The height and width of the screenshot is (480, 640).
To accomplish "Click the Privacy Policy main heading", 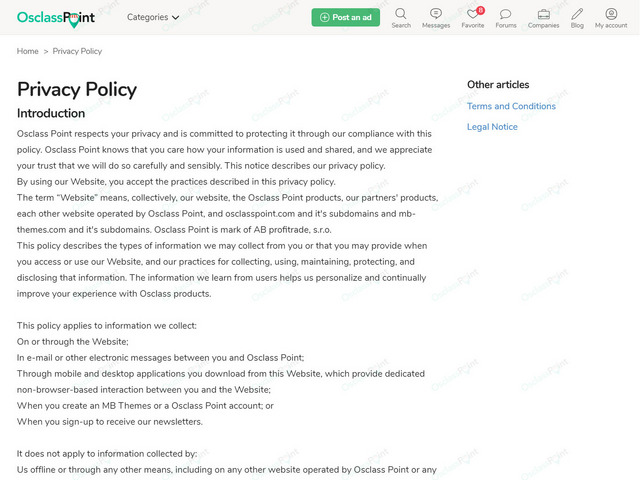I will (x=77, y=89).
